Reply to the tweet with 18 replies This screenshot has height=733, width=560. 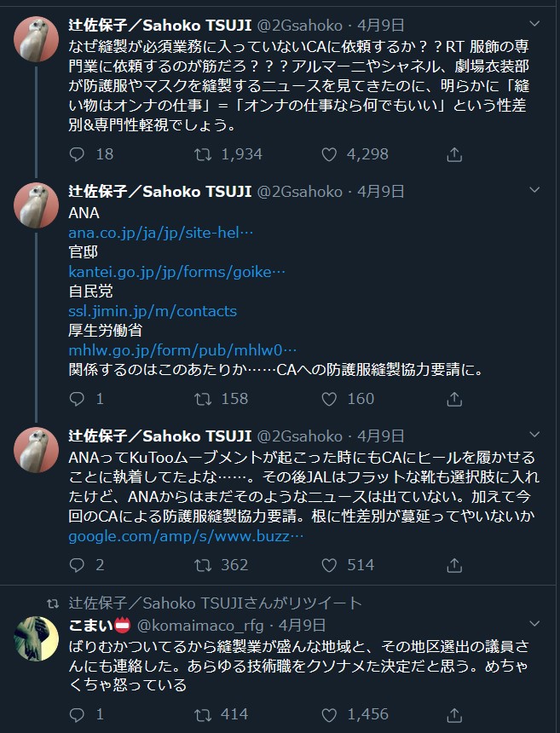click(77, 154)
